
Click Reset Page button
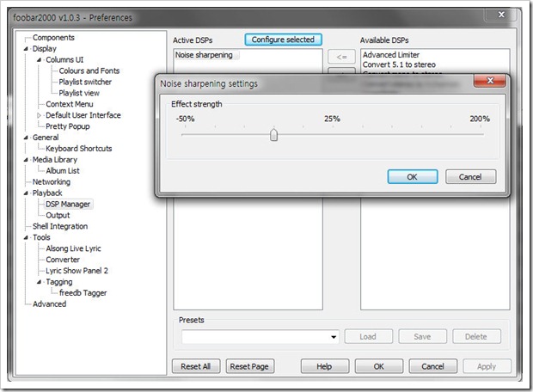point(249,366)
